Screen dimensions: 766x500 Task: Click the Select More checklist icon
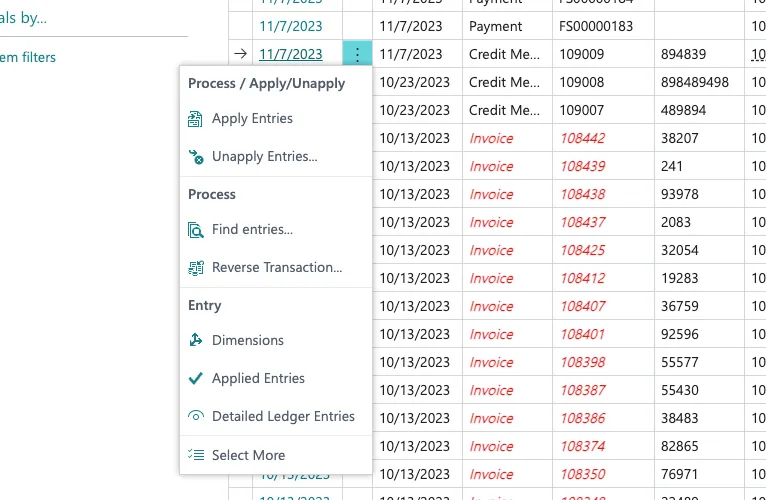196,455
